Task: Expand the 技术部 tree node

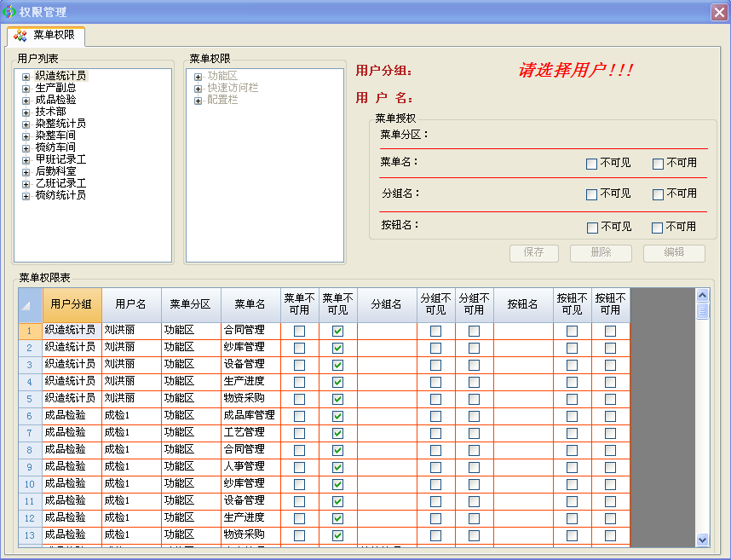Action: point(26,113)
